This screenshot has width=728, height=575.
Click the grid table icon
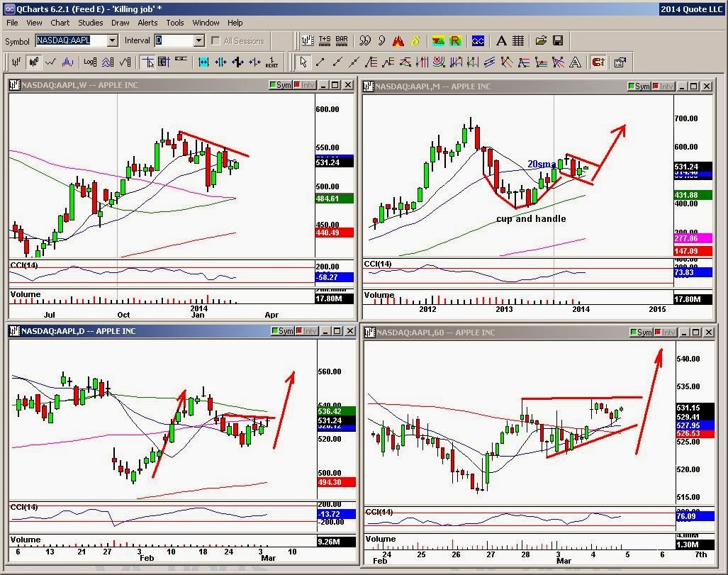pos(518,41)
